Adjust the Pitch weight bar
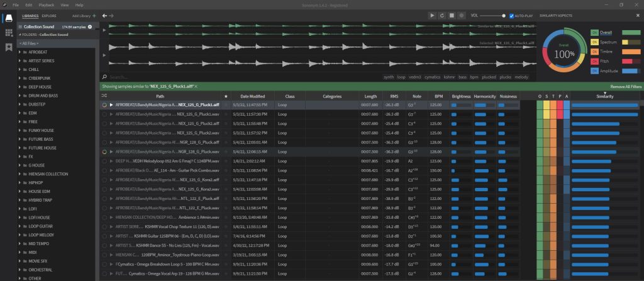Viewport: 644px width, 281px height. [x=631, y=61]
